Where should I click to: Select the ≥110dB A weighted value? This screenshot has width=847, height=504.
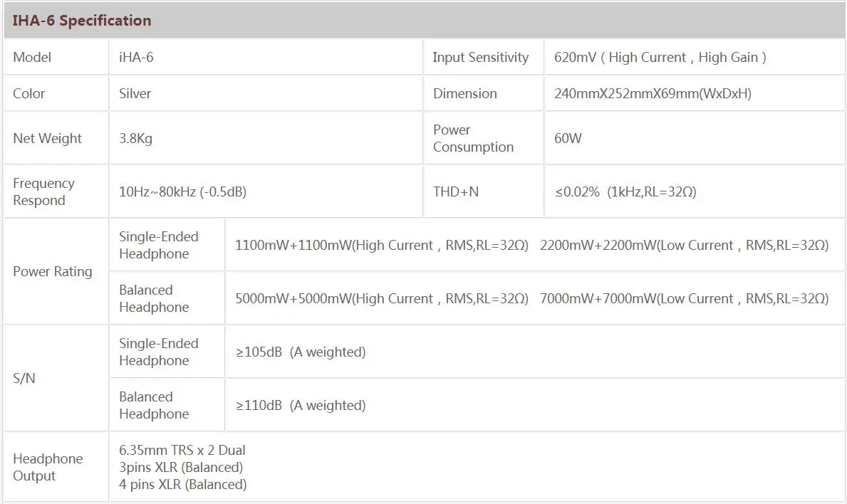point(301,405)
